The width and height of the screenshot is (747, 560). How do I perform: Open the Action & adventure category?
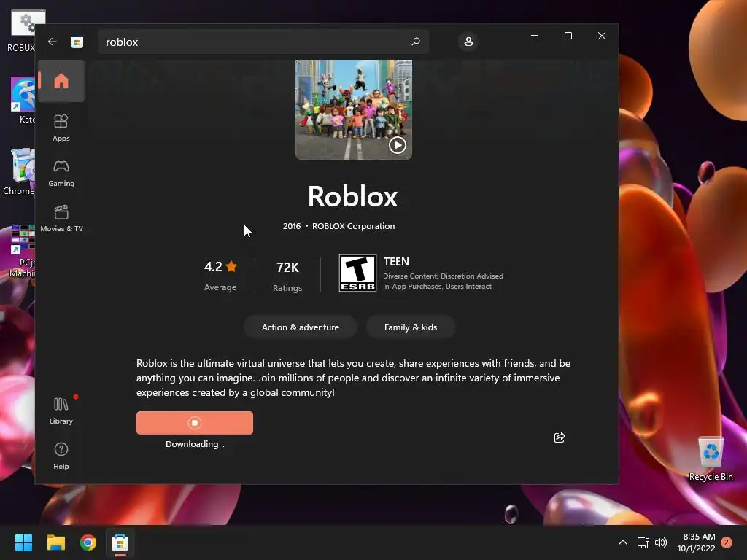tap(300, 327)
